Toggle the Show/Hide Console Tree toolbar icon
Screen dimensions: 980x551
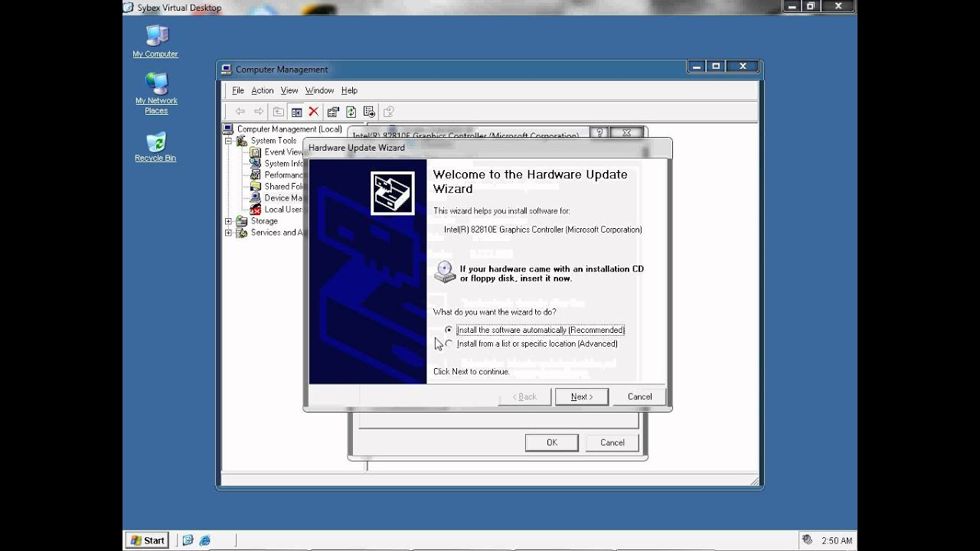coord(296,112)
